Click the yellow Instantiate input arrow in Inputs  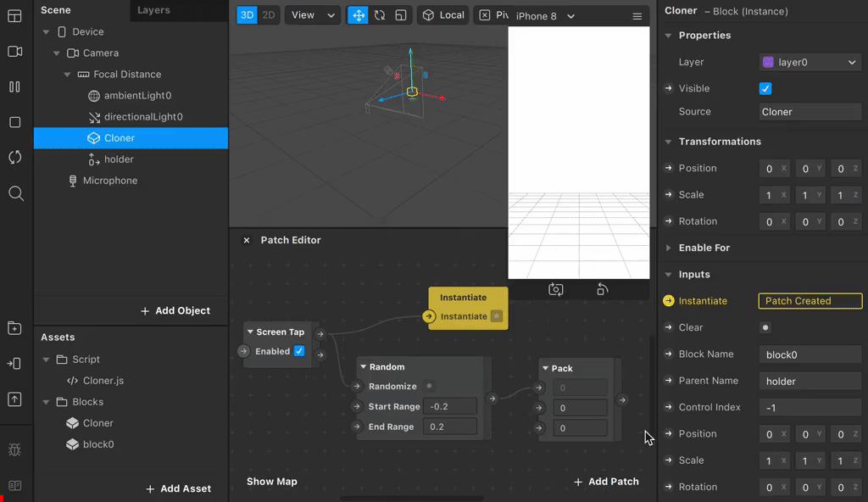[669, 301]
